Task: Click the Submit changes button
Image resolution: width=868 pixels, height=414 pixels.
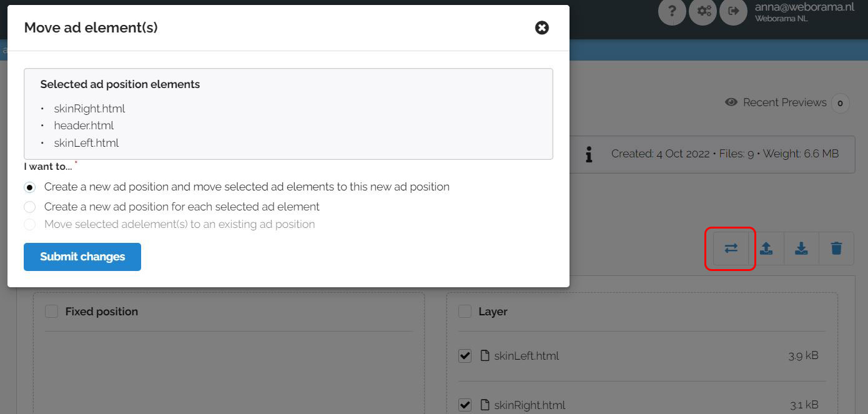Action: (82, 257)
